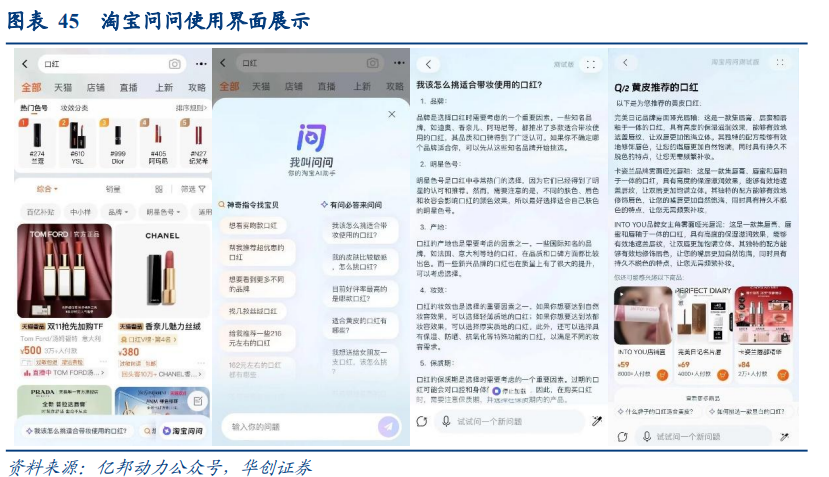Tap expand icon in the 黄皮推荐的口红 screen
829x477 pixels.
(780, 62)
